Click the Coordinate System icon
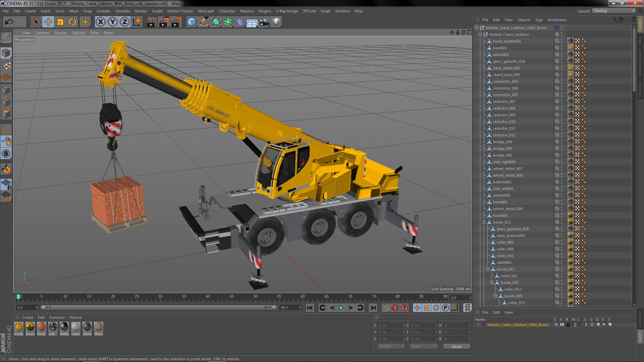Screen dimensions: 644x362 (137, 22)
